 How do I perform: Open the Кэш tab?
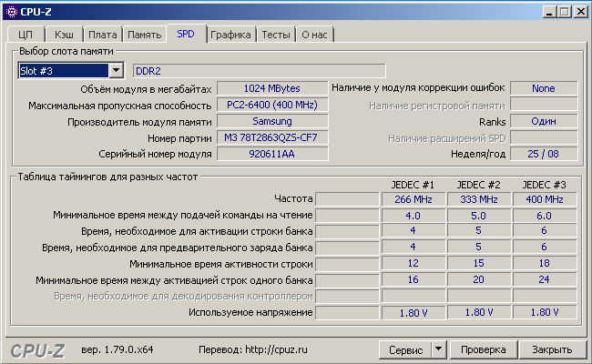click(x=64, y=35)
